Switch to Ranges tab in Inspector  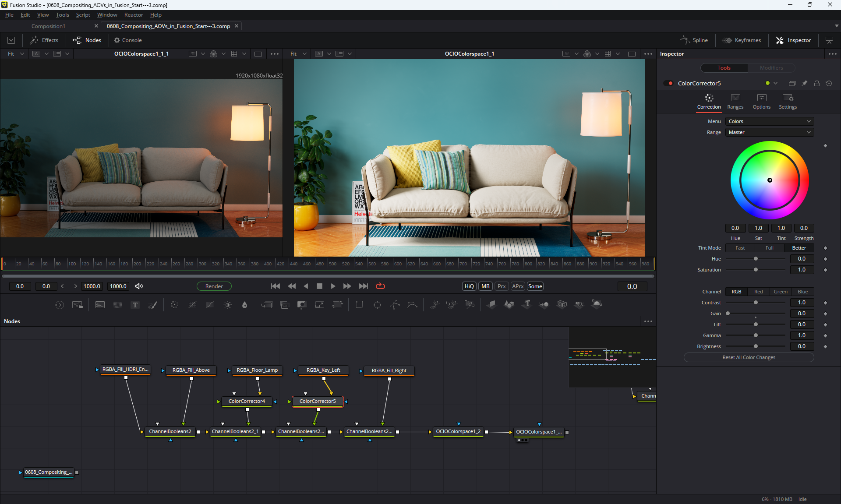pyautogui.click(x=735, y=102)
